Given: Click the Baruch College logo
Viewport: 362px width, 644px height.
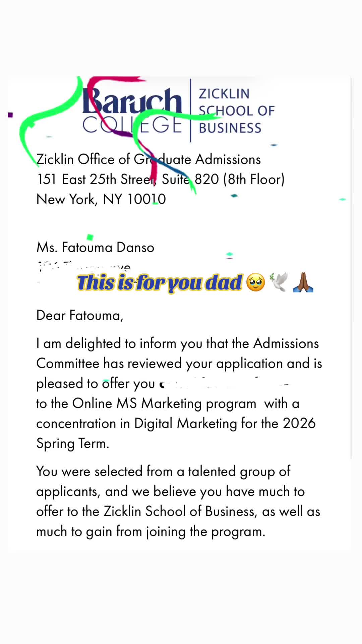Looking at the screenshot, I should pos(132,111).
